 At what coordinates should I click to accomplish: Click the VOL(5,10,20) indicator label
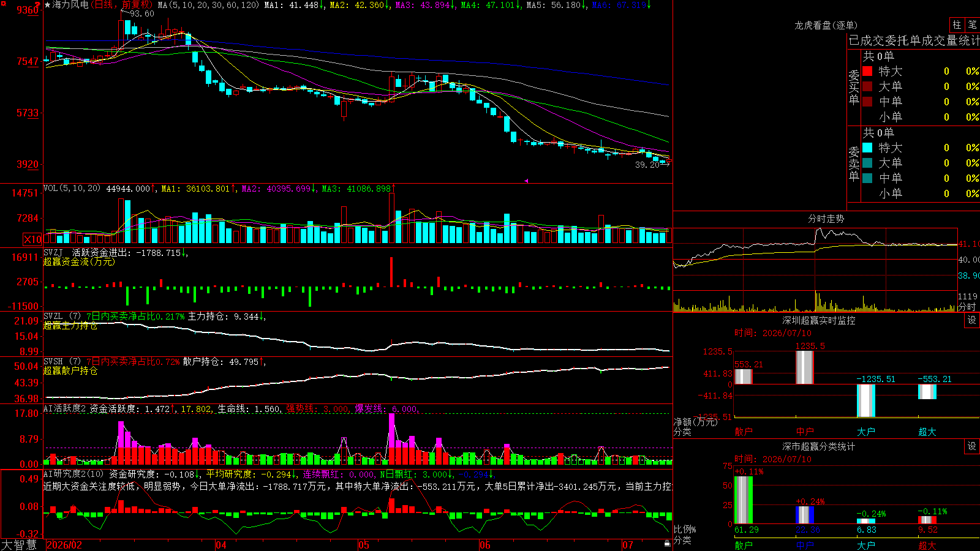(72, 188)
